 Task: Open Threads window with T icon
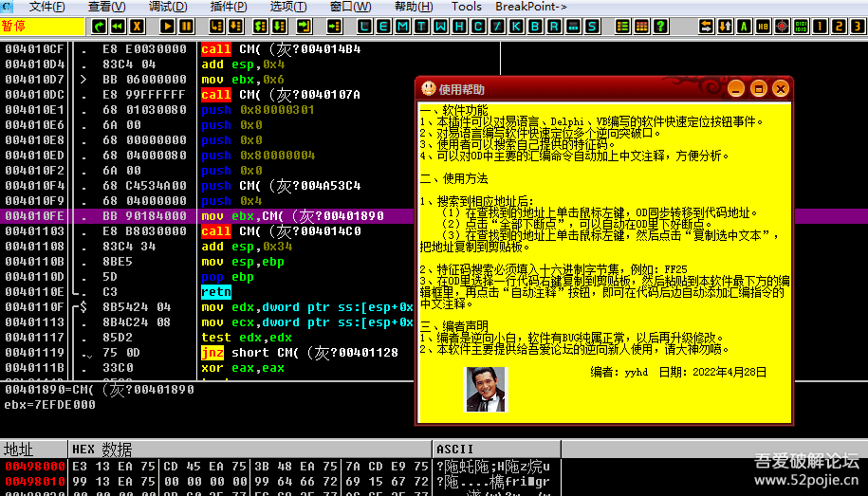tap(422, 26)
